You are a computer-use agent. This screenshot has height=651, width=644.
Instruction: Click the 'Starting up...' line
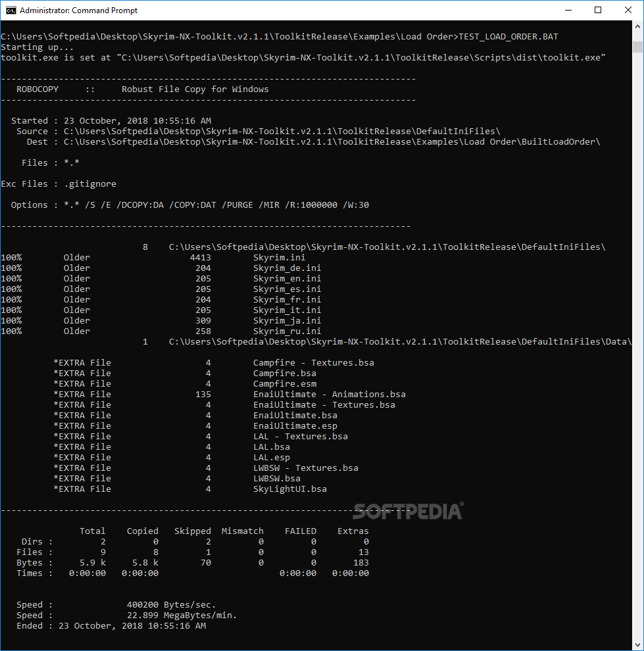tap(37, 47)
